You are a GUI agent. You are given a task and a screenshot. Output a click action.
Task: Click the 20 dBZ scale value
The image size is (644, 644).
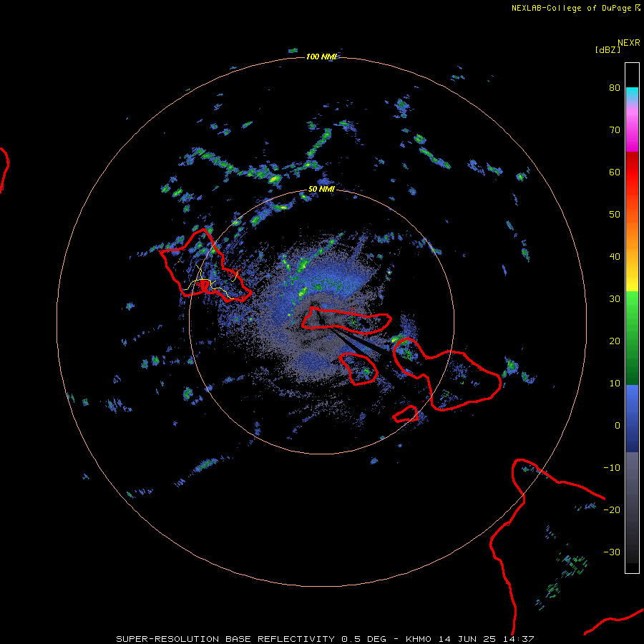point(615,341)
